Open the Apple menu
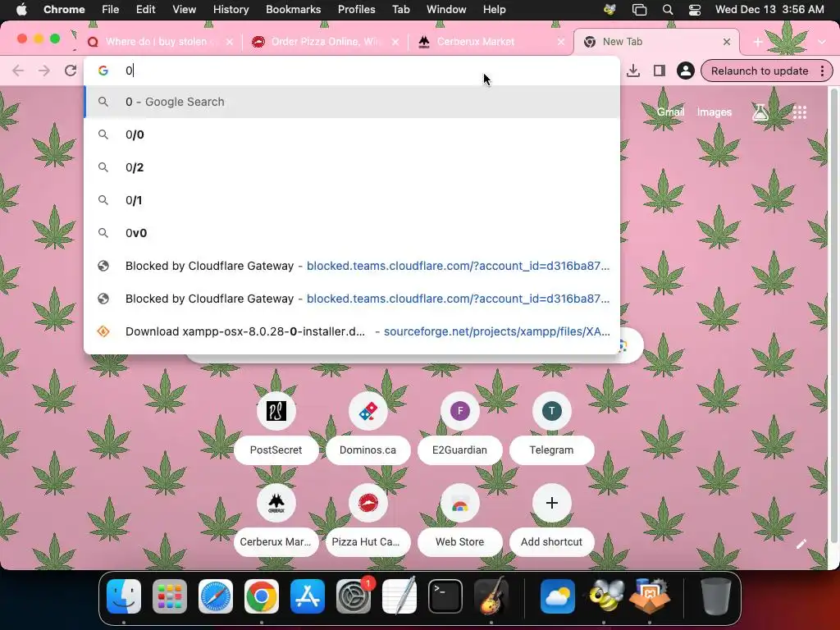 [21, 10]
